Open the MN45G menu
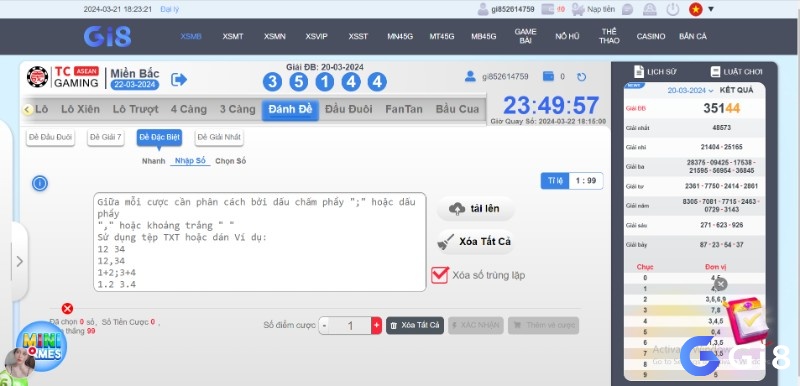This screenshot has height=386, width=800. (400, 36)
